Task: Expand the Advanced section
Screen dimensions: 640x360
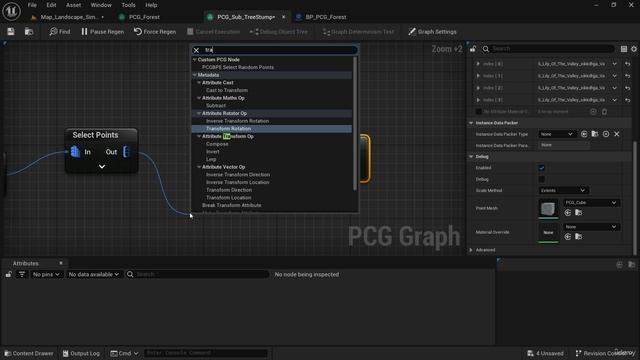Action: (471, 250)
